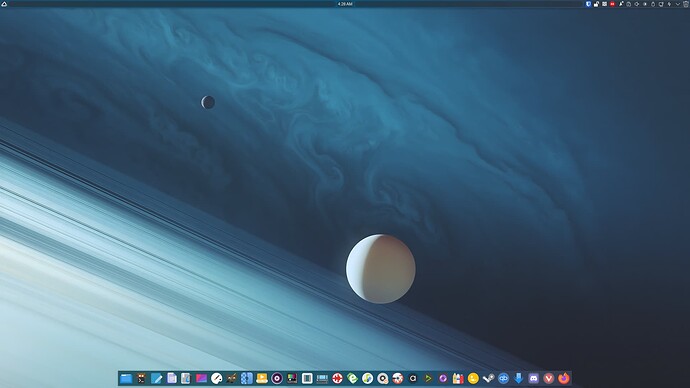
Task: Launch the green arrow media player icon
Action: [x=428, y=378]
